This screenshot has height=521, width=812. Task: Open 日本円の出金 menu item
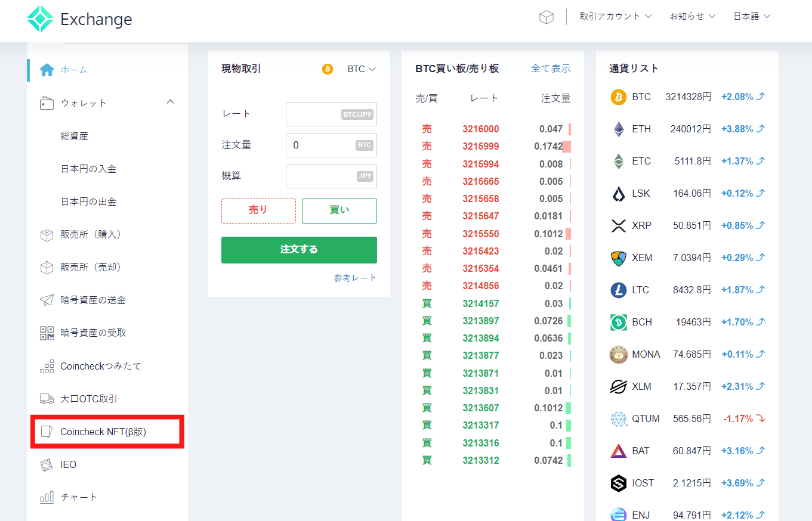[88, 201]
